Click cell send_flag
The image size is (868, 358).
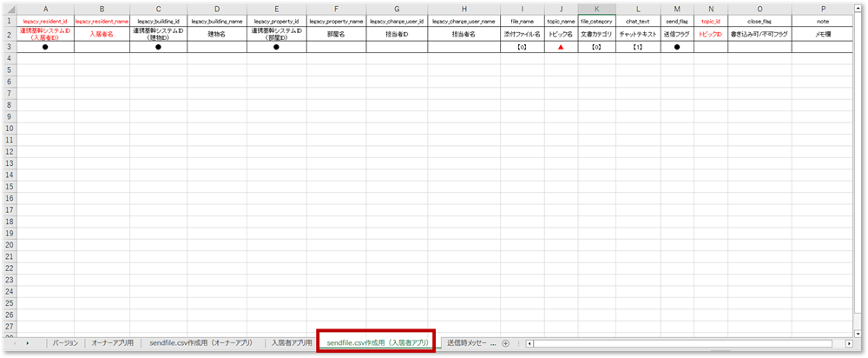pos(677,21)
